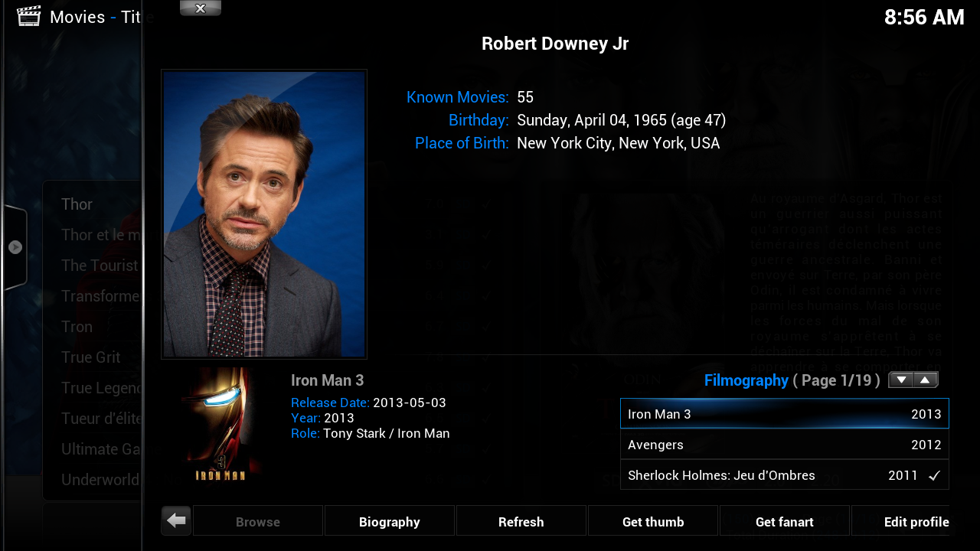Select Underworld in movie list
Image resolution: width=980 pixels, height=551 pixels.
pyautogui.click(x=100, y=479)
